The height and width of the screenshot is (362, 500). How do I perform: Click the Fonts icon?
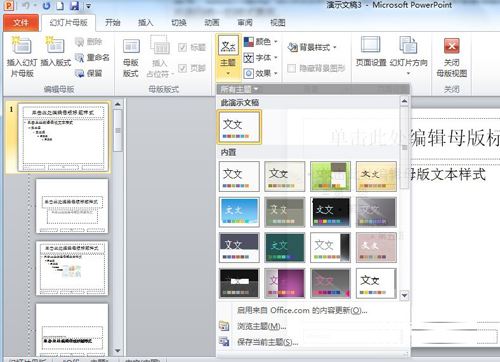pos(249,58)
